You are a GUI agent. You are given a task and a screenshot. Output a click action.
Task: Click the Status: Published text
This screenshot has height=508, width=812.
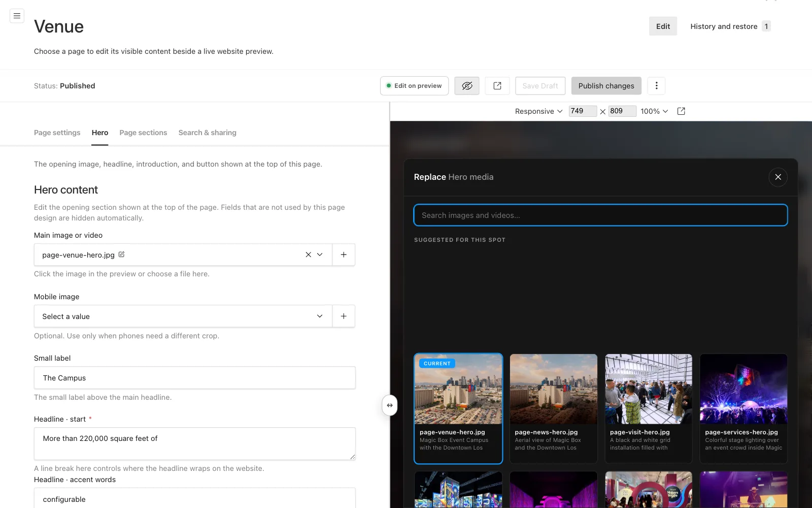[64, 86]
